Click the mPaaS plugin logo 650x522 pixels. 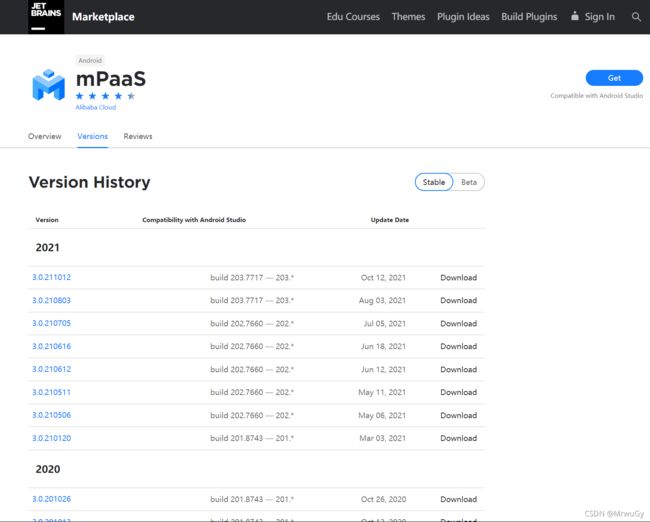(x=49, y=85)
